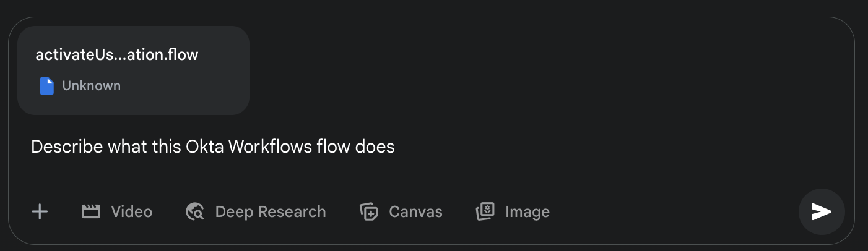Select the Video tool label
868x251 pixels.
[131, 212]
